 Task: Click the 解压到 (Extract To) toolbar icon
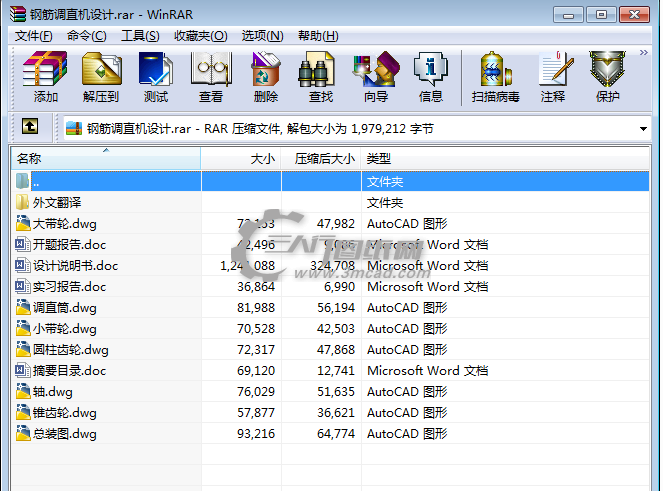tap(101, 77)
